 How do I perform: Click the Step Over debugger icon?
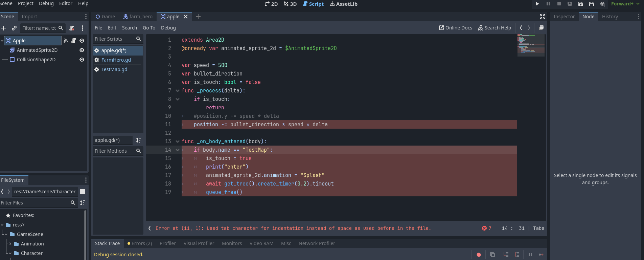[517, 255]
